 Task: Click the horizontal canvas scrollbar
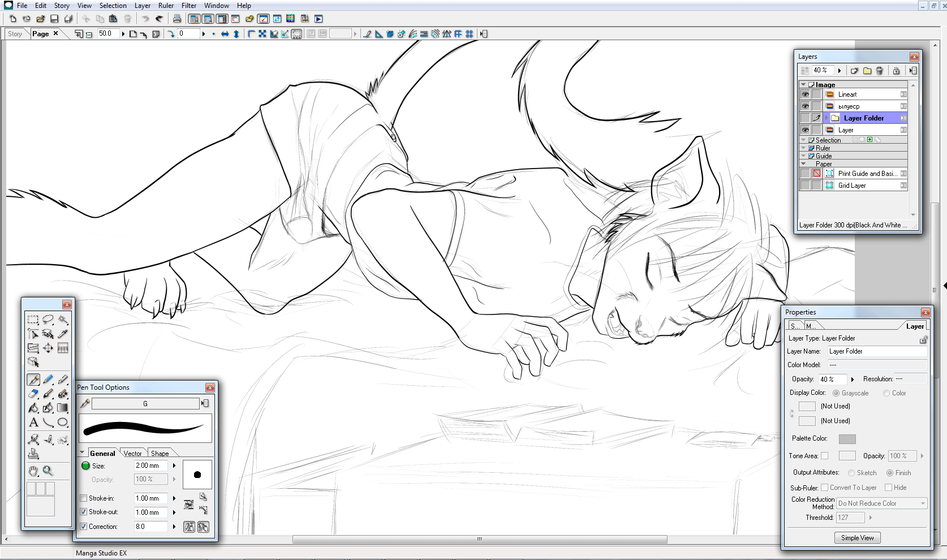[x=480, y=539]
